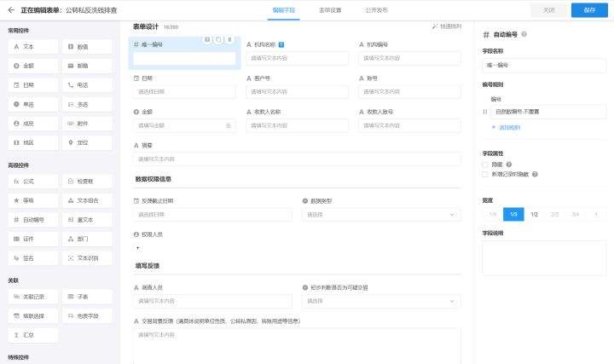Add a 他表字段 other-table field control

87,316
